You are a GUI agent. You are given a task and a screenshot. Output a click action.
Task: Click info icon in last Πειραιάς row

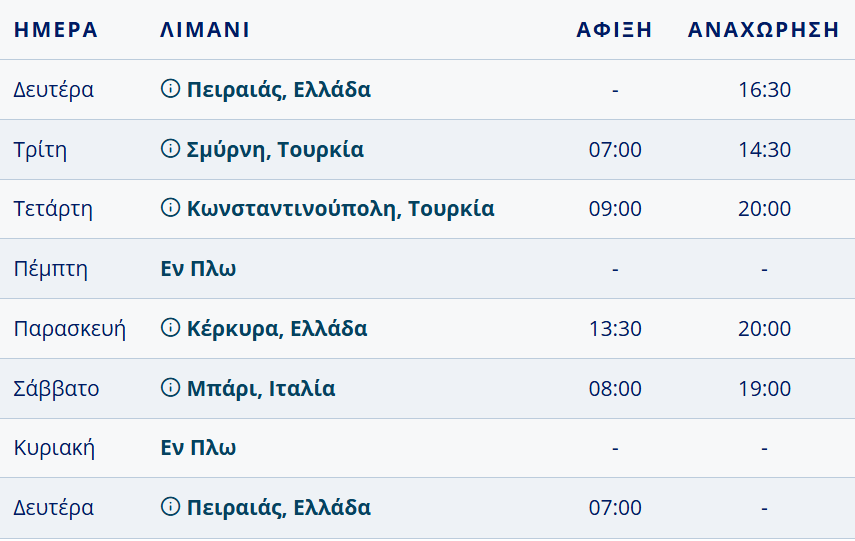tap(170, 508)
